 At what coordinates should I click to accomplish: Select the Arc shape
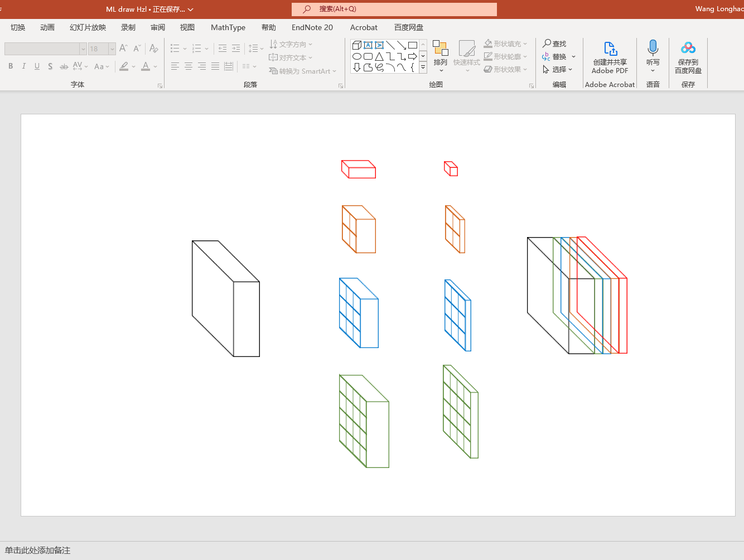tap(390, 67)
